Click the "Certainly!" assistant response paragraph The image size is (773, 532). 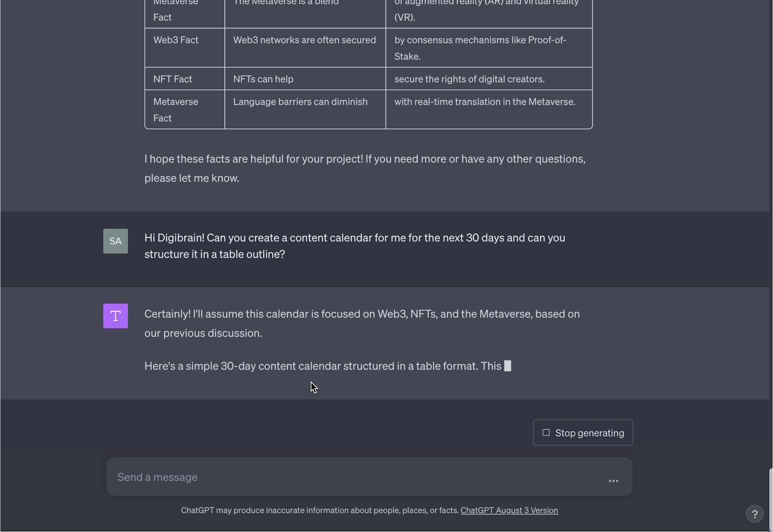click(x=362, y=323)
